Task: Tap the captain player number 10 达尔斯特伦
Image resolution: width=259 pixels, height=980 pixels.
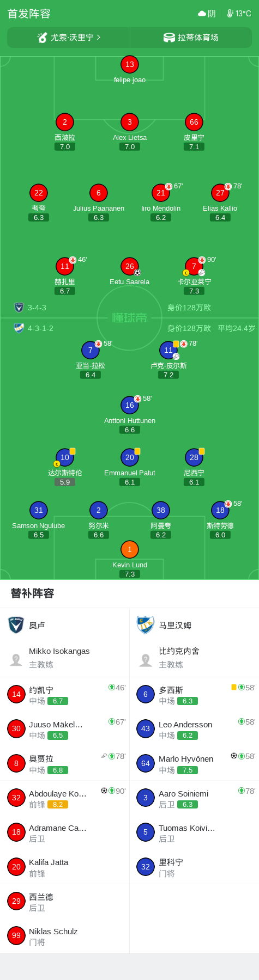Action: click(x=65, y=457)
